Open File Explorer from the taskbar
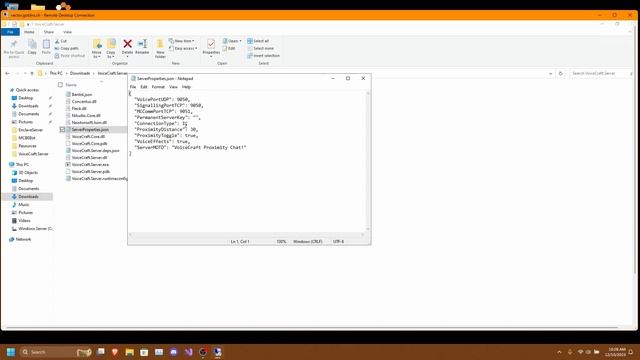640x360 pixels. pyautogui.click(x=129, y=352)
